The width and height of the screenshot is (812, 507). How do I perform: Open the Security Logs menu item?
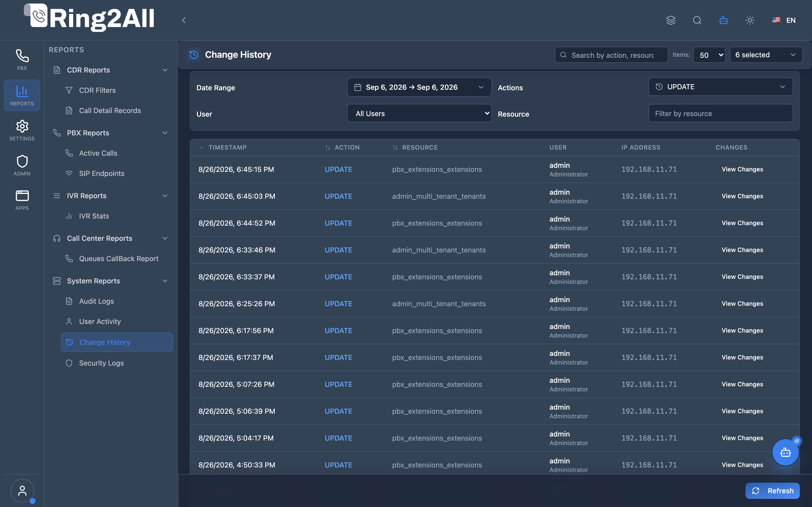click(101, 363)
